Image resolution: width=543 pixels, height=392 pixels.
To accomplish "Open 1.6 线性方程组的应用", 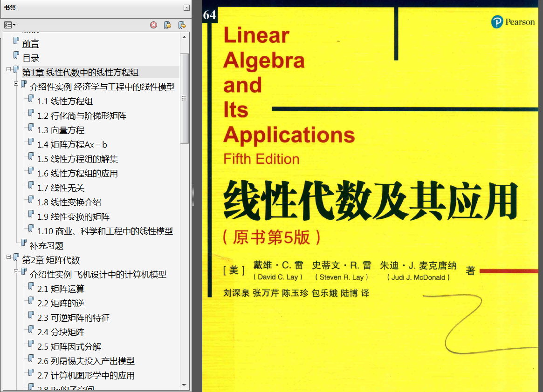I will tap(77, 173).
